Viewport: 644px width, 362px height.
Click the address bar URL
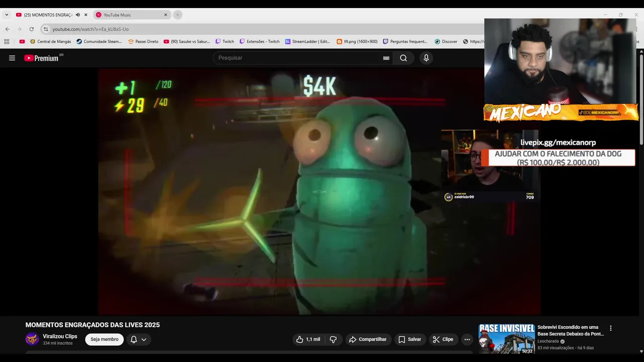point(91,29)
